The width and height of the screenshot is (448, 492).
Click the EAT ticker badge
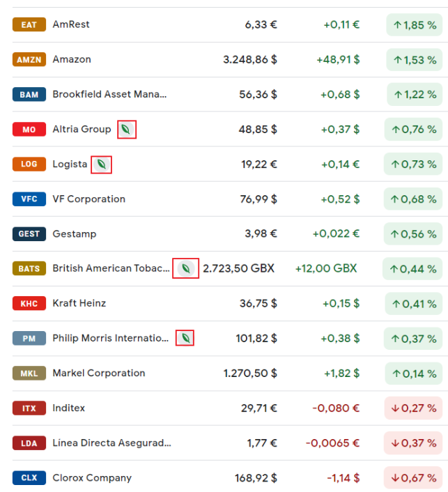(x=29, y=24)
